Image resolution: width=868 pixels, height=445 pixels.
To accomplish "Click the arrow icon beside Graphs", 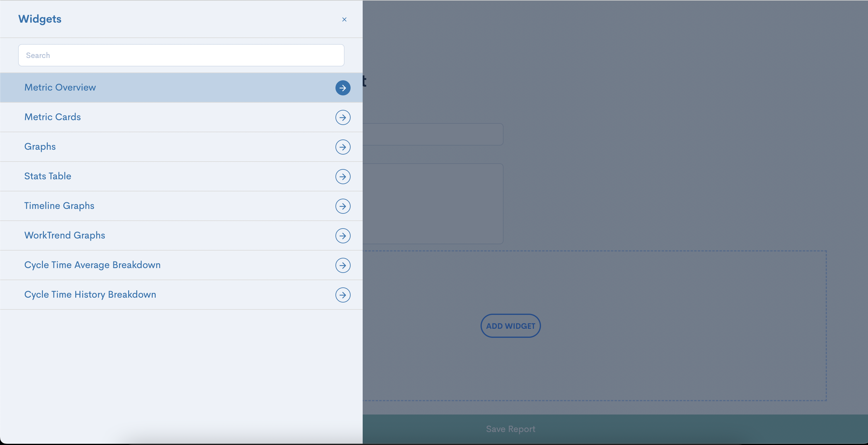I will pyautogui.click(x=343, y=147).
